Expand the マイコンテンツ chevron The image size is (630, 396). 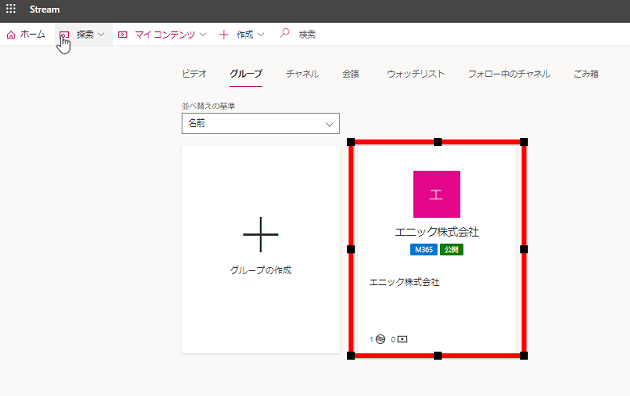203,35
